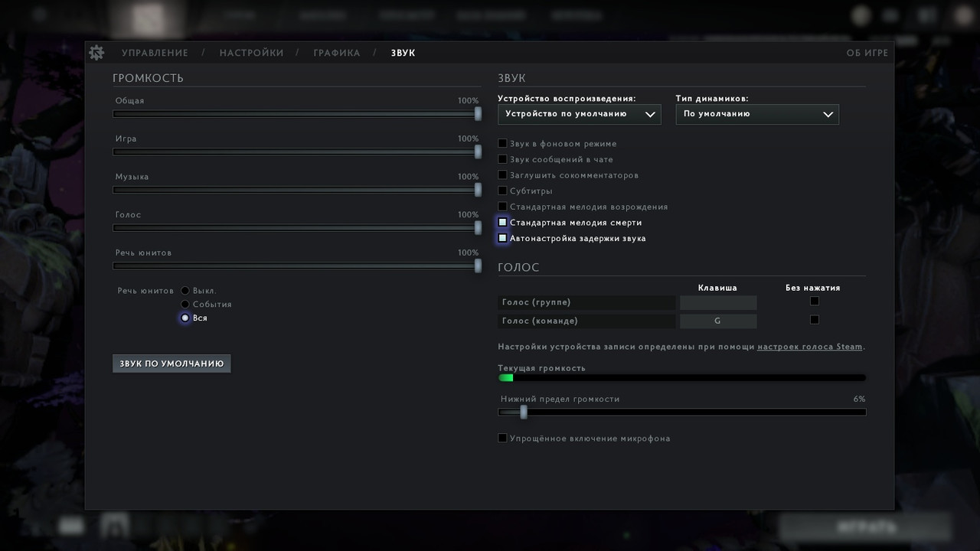Open the Steam voice settings link
This screenshot has width=980, height=551.
(x=809, y=346)
